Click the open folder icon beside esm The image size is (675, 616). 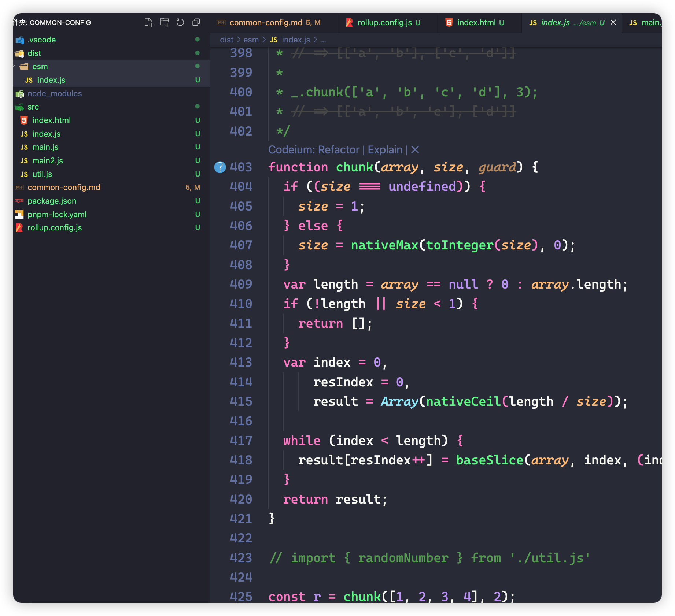click(x=24, y=67)
